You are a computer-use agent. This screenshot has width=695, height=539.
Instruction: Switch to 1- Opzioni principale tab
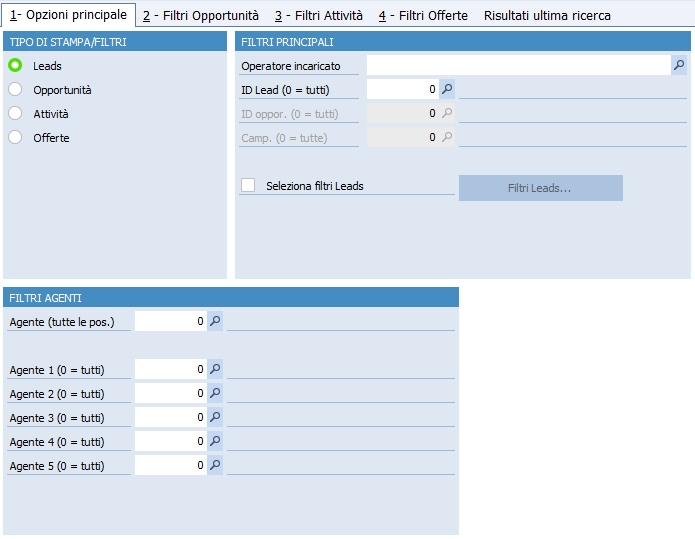[x=68, y=15]
